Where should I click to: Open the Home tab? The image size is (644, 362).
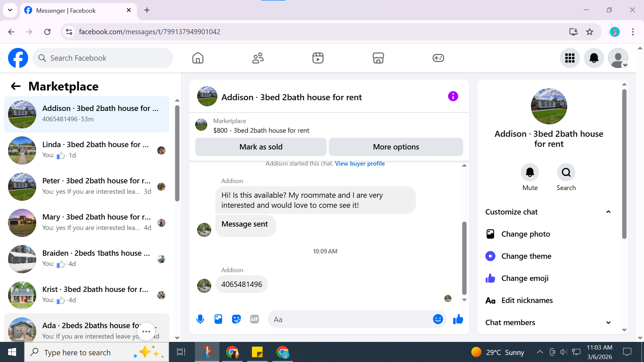[198, 58]
